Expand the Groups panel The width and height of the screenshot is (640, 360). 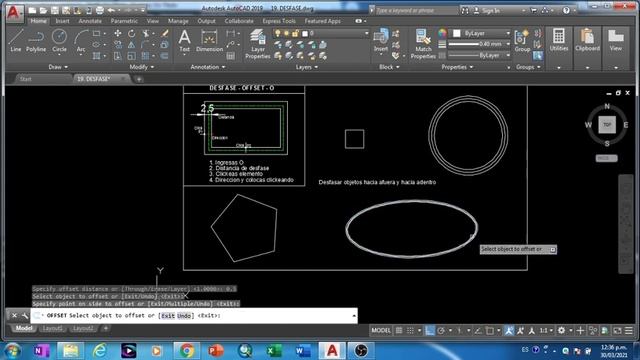click(528, 67)
